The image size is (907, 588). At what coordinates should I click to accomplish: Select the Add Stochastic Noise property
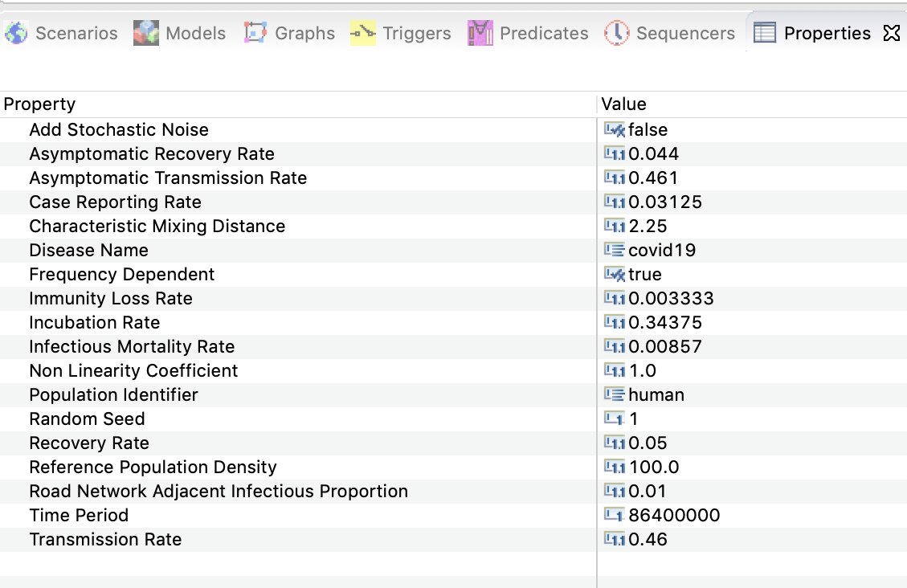coord(119,129)
